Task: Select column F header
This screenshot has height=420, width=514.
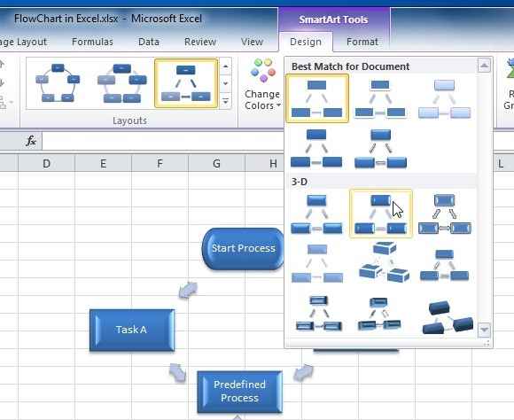Action: (x=160, y=163)
